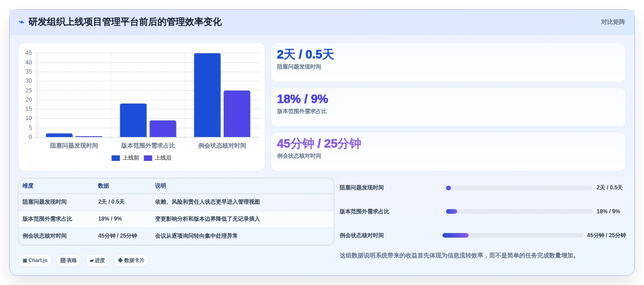Click the 上线前 bar for 版本范围外需求占比
The image size is (644, 285).
133,120
